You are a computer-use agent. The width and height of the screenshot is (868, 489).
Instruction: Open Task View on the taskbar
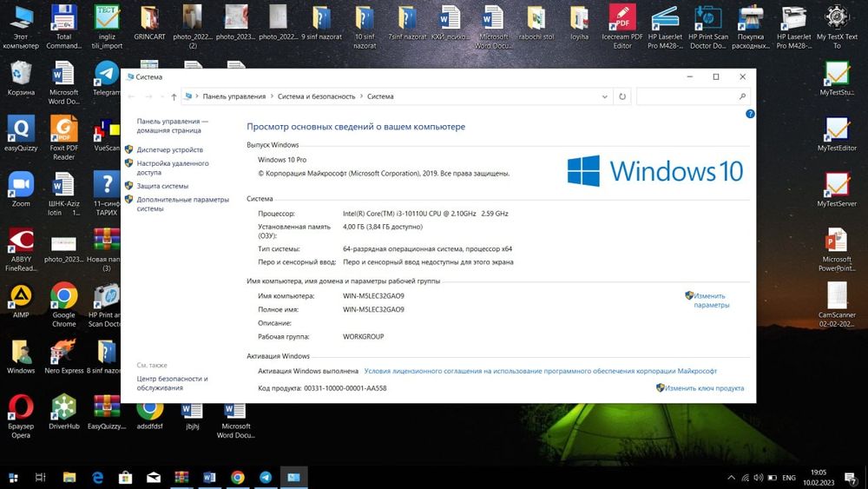pos(41,477)
